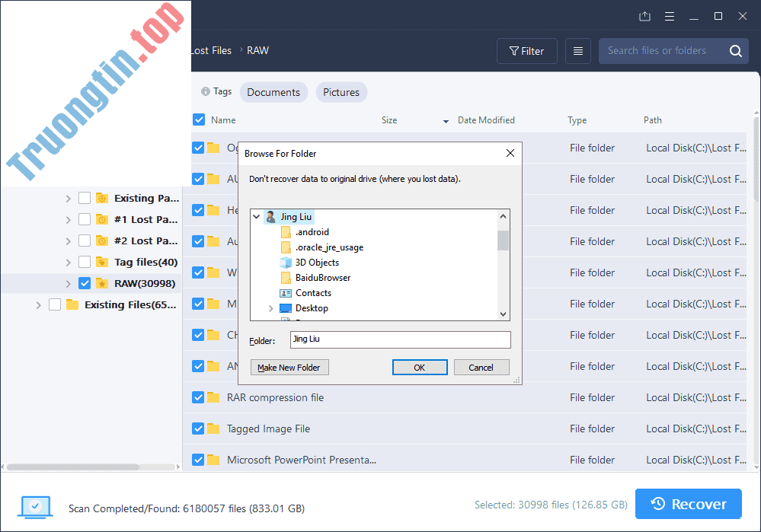Switch to list view icon beside Filter
The width and height of the screenshot is (761, 532).
tap(578, 51)
